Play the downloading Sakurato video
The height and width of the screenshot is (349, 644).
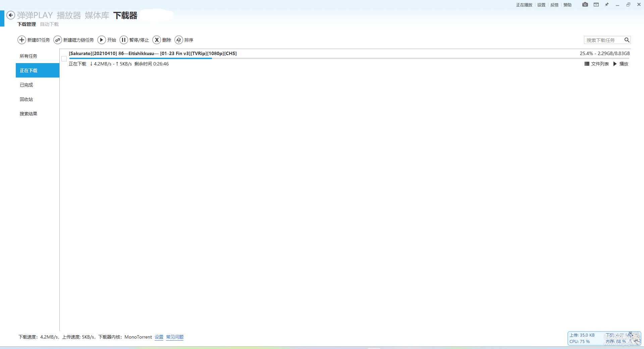621,64
